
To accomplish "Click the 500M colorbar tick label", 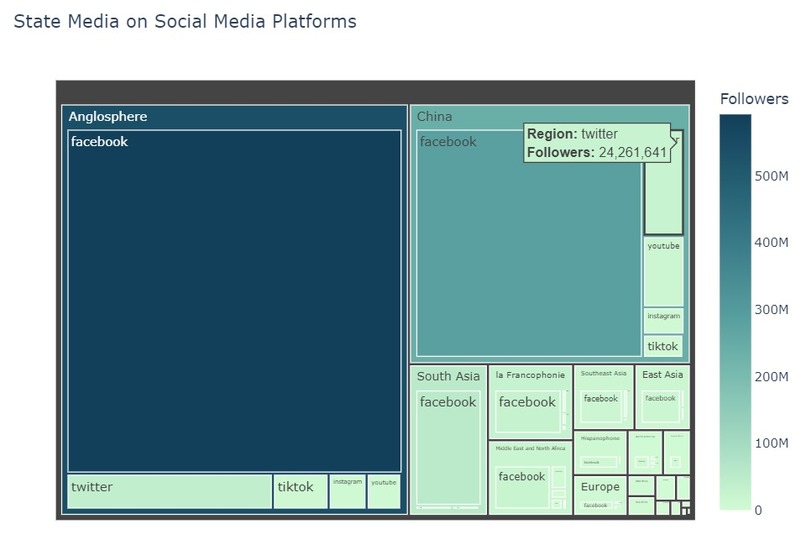I will click(771, 176).
